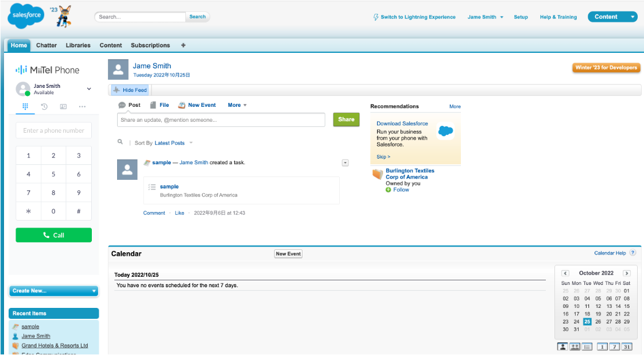Tap the asterisk key on dial pad
Screen dimensions: 644x355
point(28,211)
